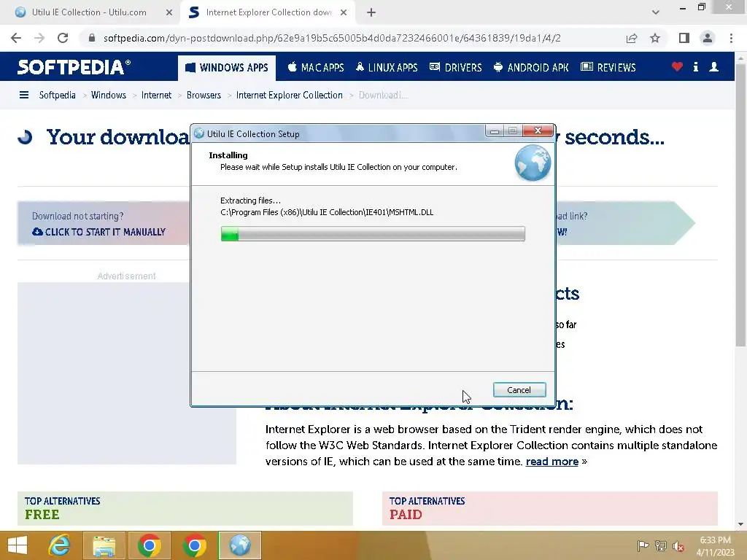
Task: Click the muted volume tray icon
Action: click(x=678, y=545)
